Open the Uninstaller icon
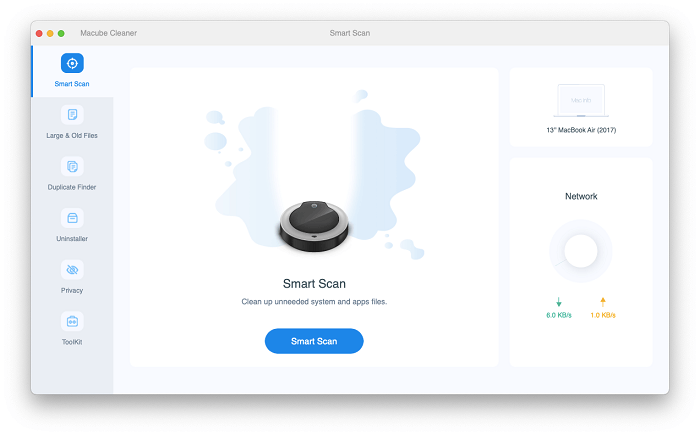700x435 pixels. click(72, 218)
